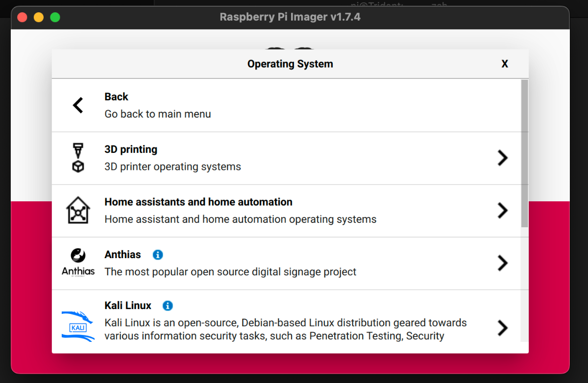Choose the Anthias digital signage title
588x383 pixels.
(x=122, y=255)
